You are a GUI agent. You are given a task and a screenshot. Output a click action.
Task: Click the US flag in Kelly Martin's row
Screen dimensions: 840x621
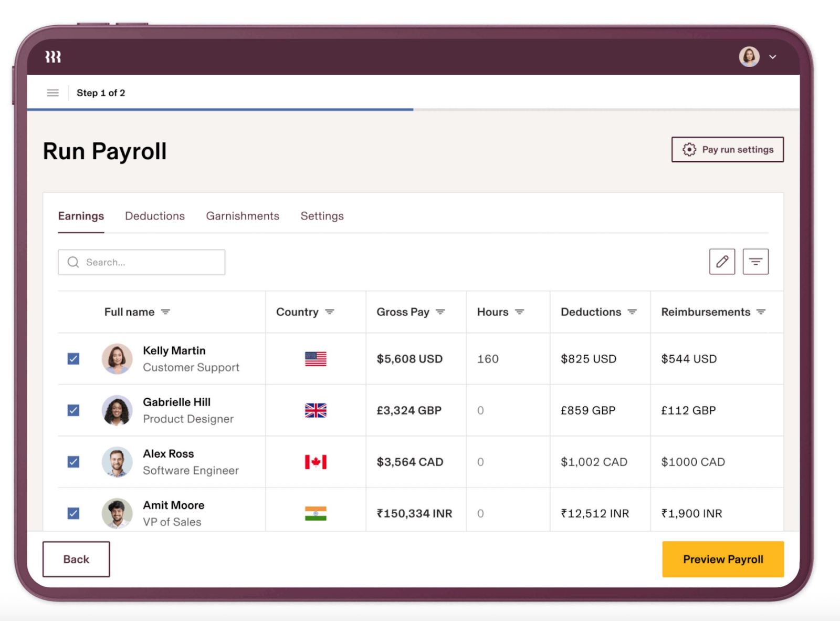315,359
